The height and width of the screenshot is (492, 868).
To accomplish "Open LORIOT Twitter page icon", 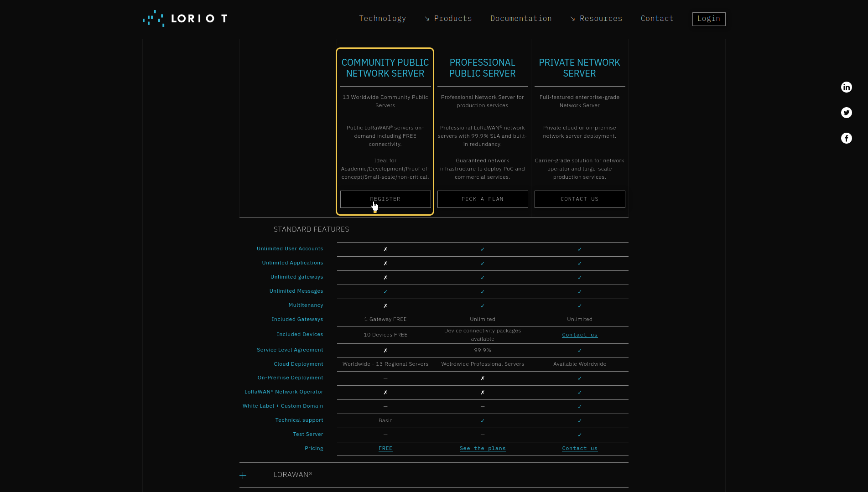I will pos(846,113).
